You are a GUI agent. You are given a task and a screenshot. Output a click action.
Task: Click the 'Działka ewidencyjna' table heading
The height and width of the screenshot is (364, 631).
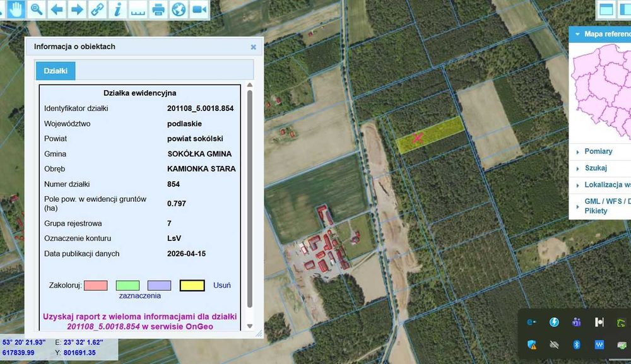(139, 93)
